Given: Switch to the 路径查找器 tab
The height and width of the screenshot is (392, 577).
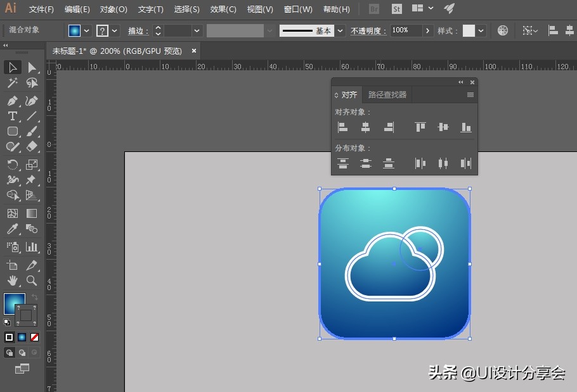Looking at the screenshot, I should pos(387,94).
